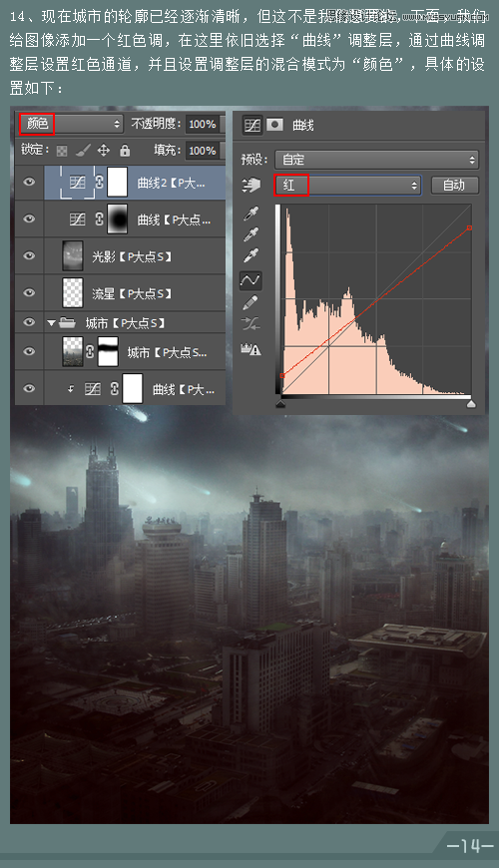Screen dimensions: 499x868
Task: Hide the 曲线2 layer
Action: [x=29, y=182]
